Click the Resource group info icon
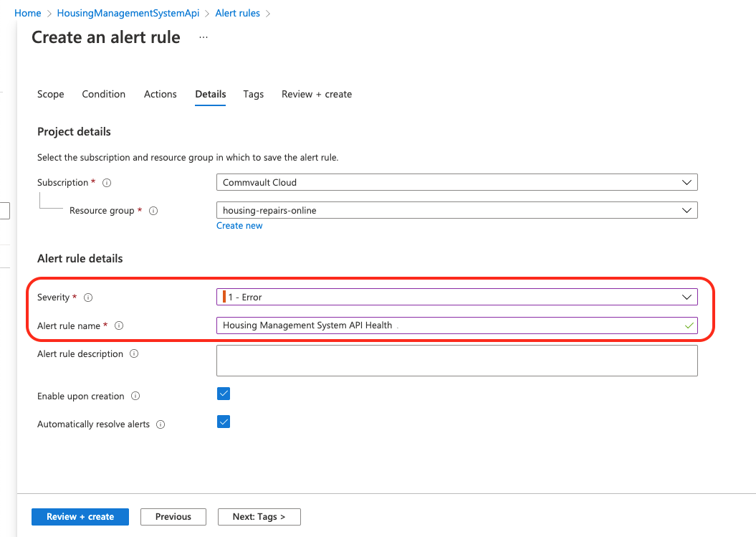 click(x=153, y=211)
